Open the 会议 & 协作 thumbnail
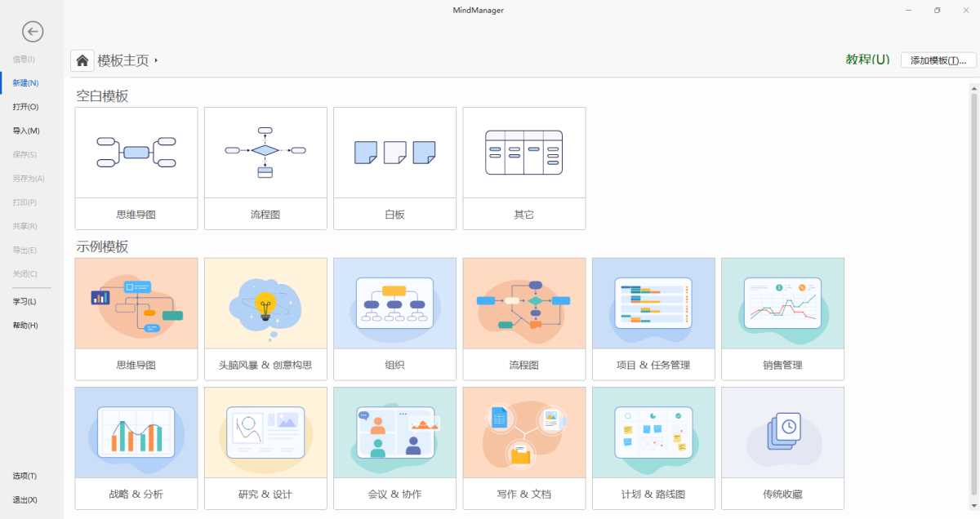The height and width of the screenshot is (519, 980). [x=394, y=432]
